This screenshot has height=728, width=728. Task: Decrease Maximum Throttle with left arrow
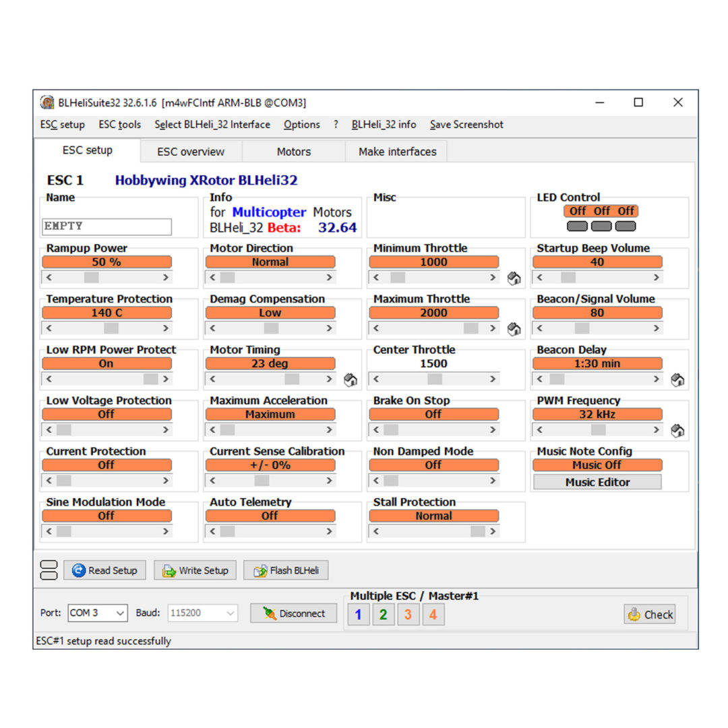pyautogui.click(x=376, y=328)
